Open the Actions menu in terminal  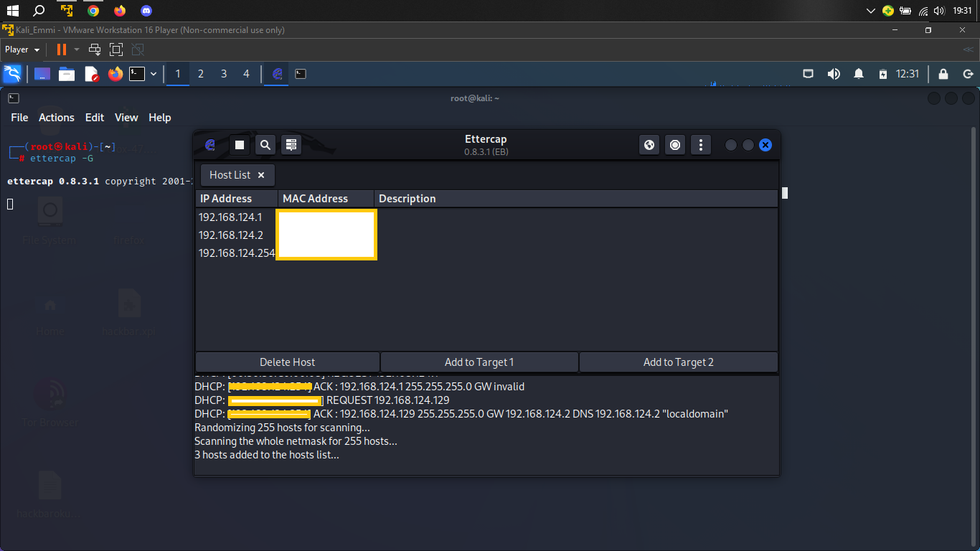(57, 118)
